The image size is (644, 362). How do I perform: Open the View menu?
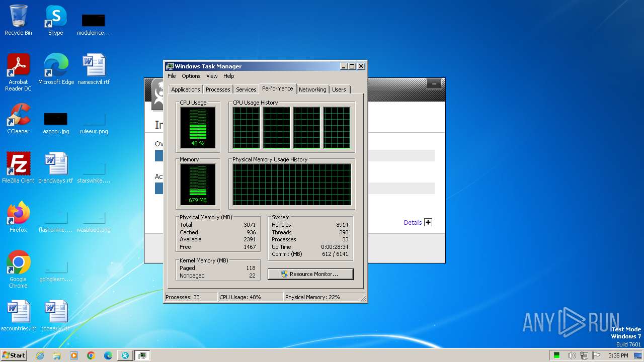[x=212, y=76]
